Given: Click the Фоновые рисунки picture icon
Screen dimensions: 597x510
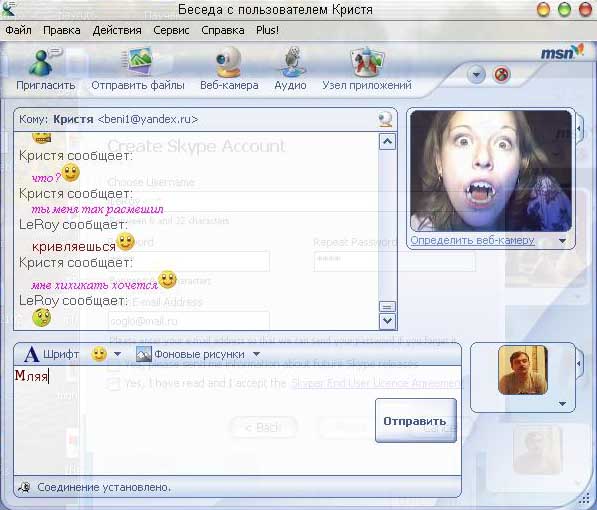Looking at the screenshot, I should (x=144, y=354).
